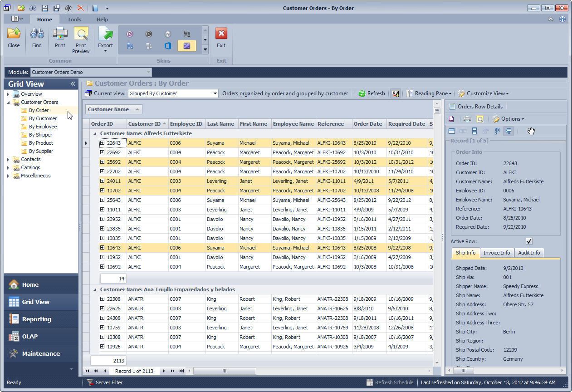Open the Reporting navigation section
The image size is (572, 392).
[x=36, y=319]
